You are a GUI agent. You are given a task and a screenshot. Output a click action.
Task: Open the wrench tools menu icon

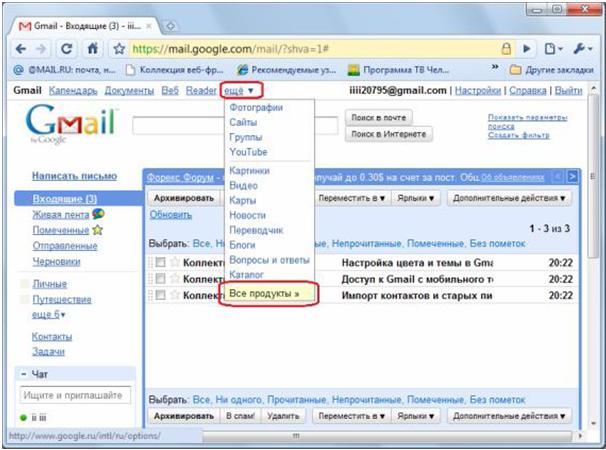coord(582,49)
